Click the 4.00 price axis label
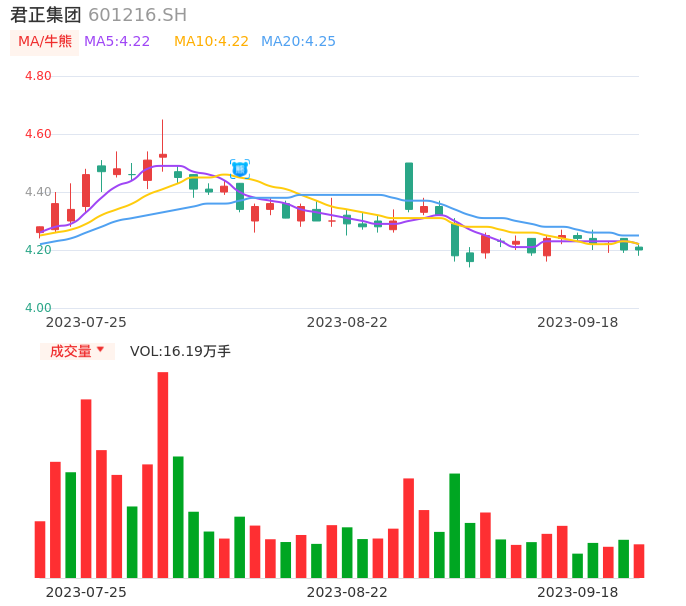Viewport: 686px width, 606px height. click(x=38, y=308)
